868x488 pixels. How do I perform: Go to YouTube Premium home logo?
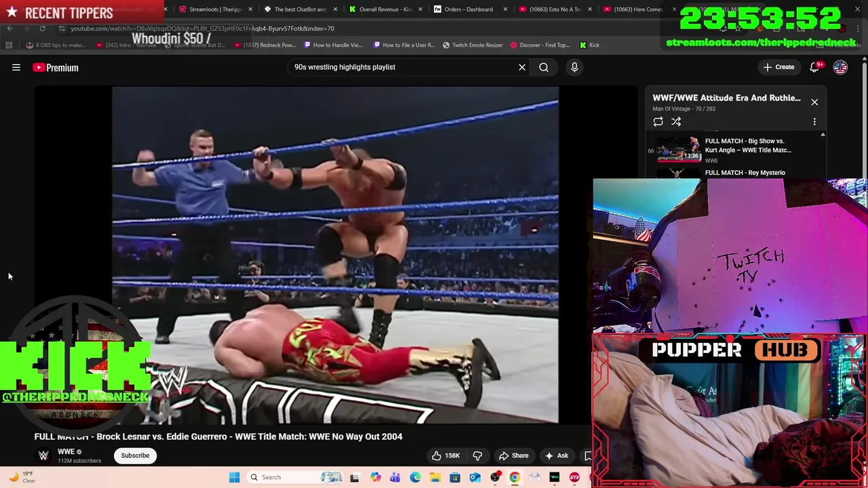56,67
